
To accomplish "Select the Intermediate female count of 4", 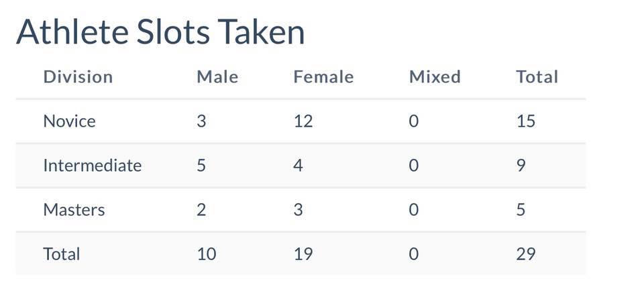I will [x=298, y=166].
